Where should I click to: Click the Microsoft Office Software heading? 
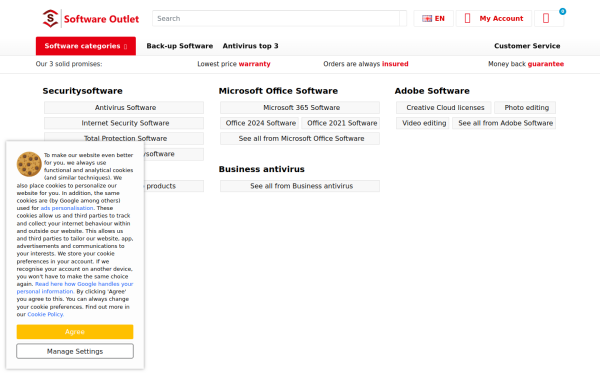(278, 91)
